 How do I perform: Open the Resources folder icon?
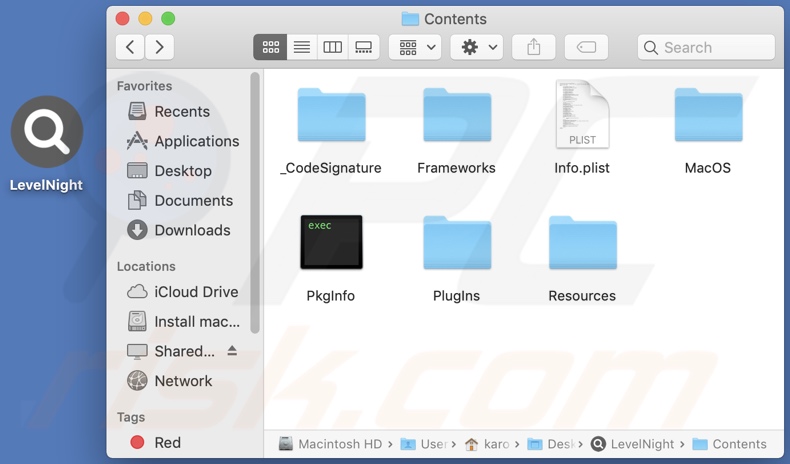[582, 242]
